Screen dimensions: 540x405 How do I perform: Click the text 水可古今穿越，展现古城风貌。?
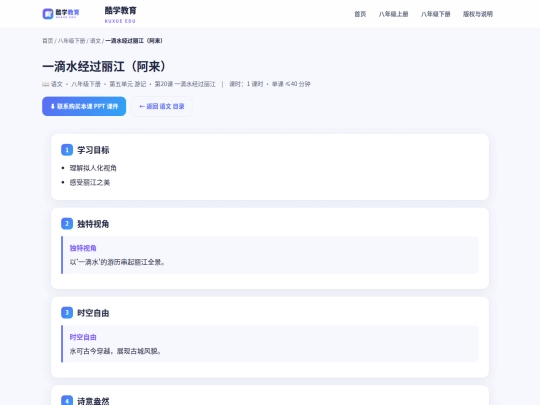point(115,351)
